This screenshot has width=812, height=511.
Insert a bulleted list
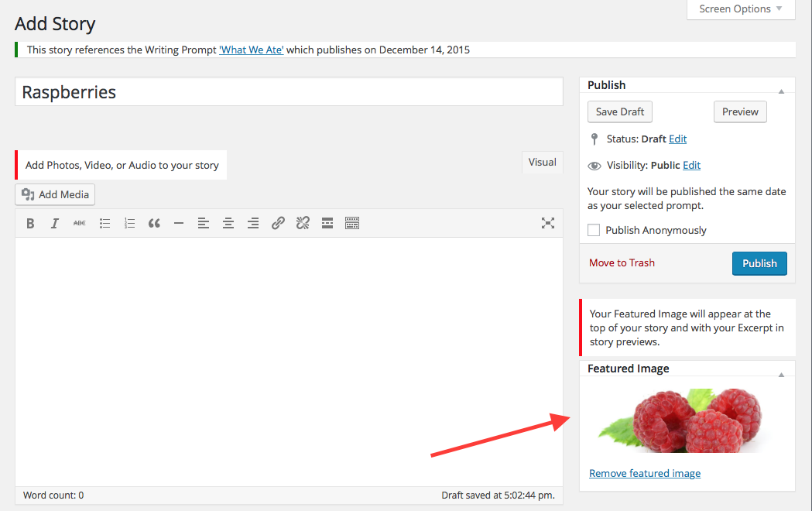tap(104, 224)
